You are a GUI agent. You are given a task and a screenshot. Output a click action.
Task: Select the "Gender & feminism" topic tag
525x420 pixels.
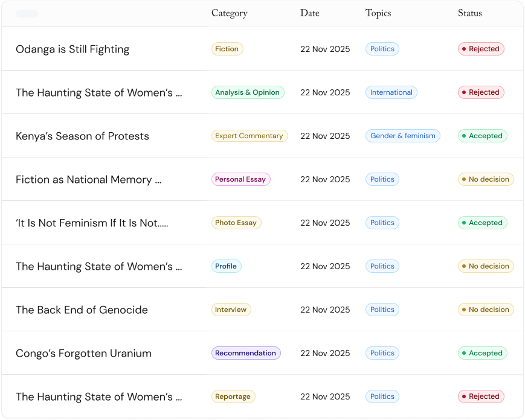click(402, 136)
